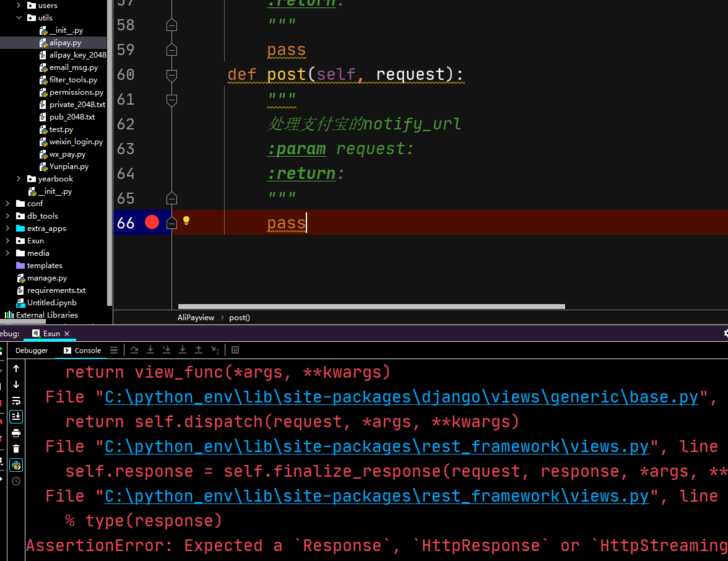Click the Print console output icon
Screen dimensions: 728x561
pyautogui.click(x=16, y=432)
